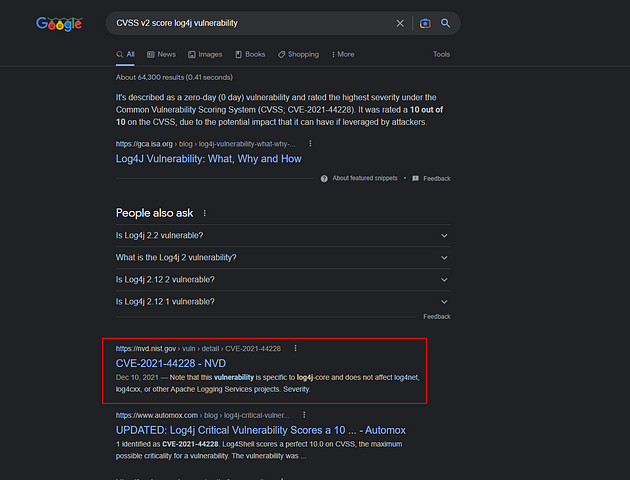Open three-dot menu for nvd.nist.gov result

(x=295, y=348)
